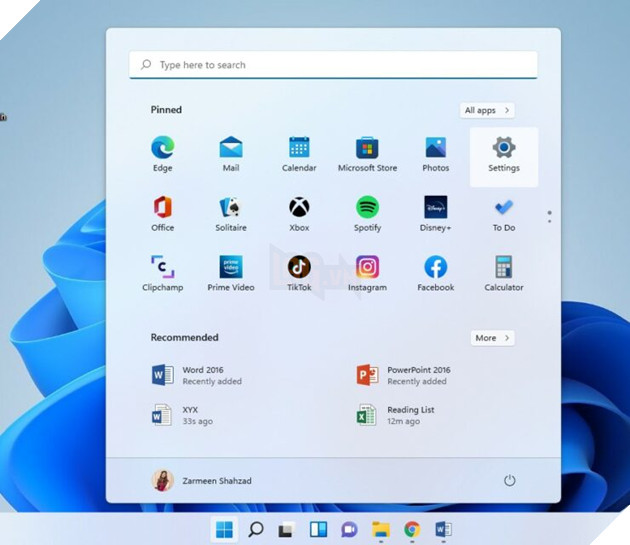Screen dimensions: 630x545
Task: Open Spotify
Action: pos(367,214)
